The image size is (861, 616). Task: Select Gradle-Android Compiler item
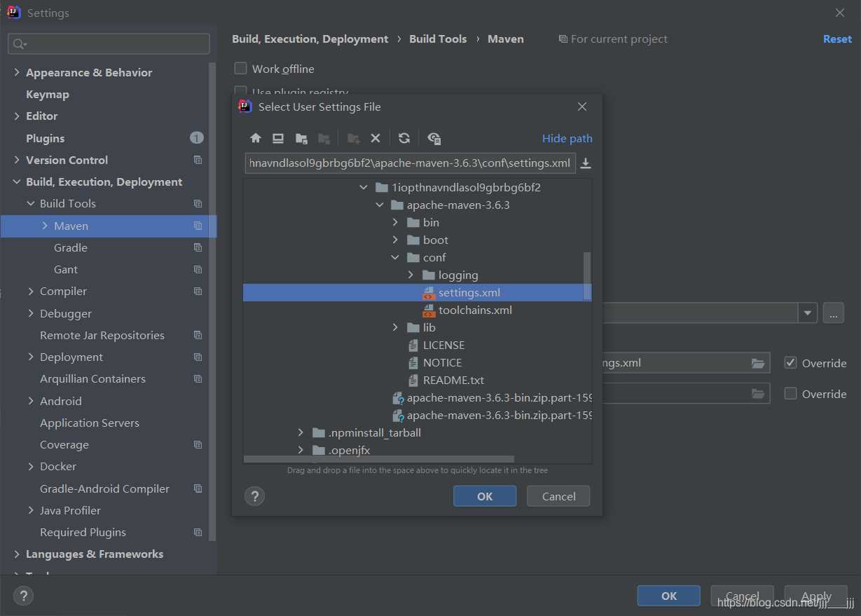pos(104,488)
